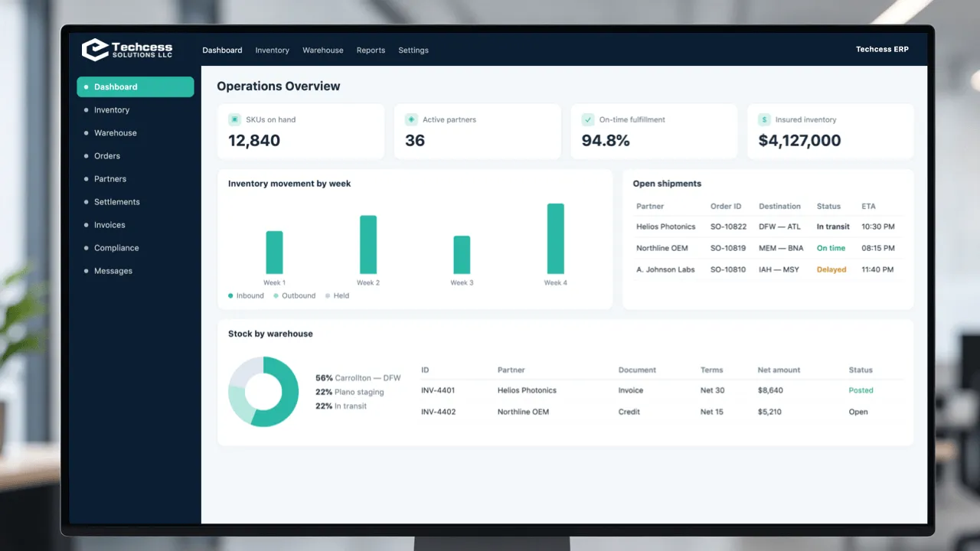Click the In transit shipment status
The width and height of the screenshot is (980, 551).
coord(833,227)
